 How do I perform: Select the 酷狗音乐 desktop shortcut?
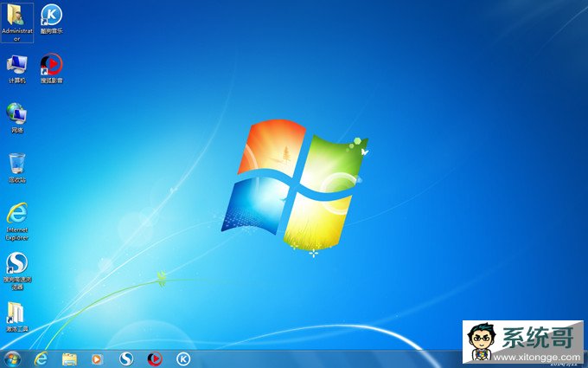coord(51,20)
